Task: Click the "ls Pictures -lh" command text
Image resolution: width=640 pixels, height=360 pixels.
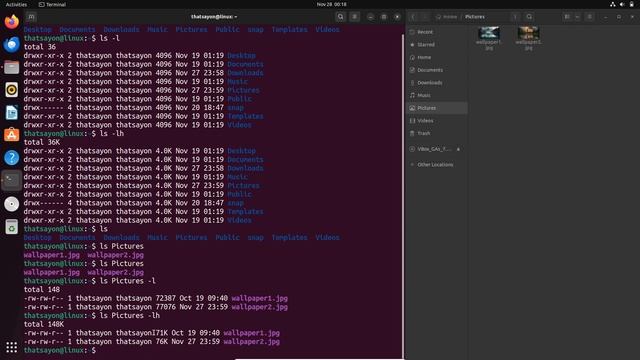Action: pyautogui.click(x=130, y=316)
